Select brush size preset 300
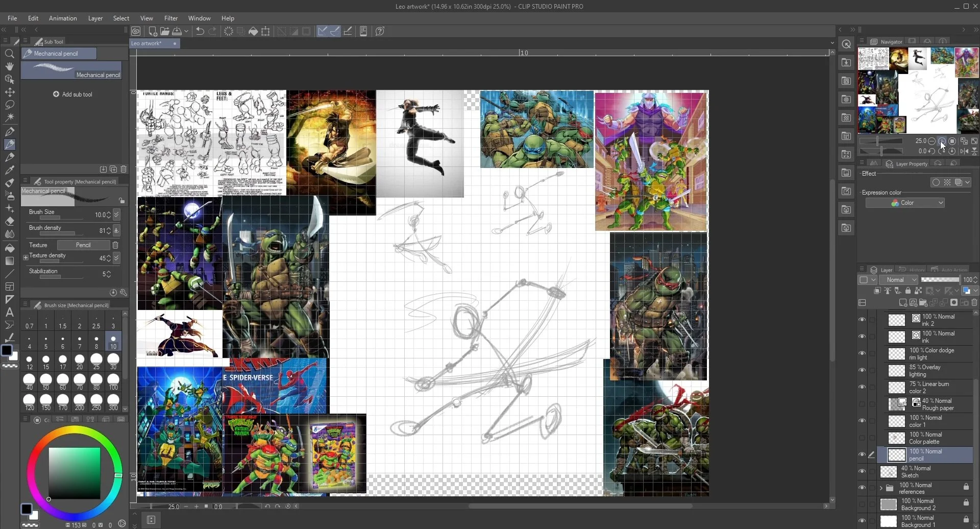Image resolution: width=980 pixels, height=529 pixels. 113,402
